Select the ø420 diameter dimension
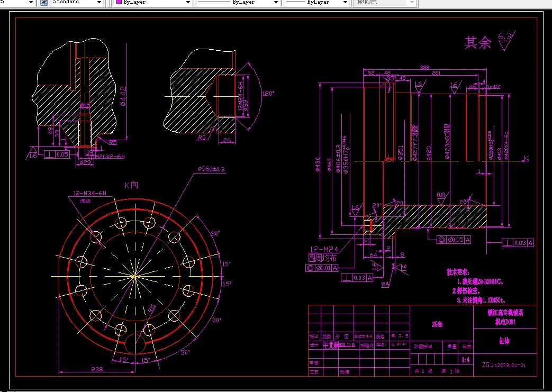 [x=429, y=153]
